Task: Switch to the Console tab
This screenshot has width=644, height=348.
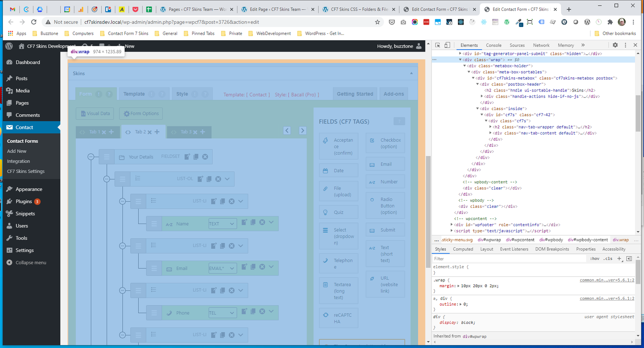Action: [493, 46]
